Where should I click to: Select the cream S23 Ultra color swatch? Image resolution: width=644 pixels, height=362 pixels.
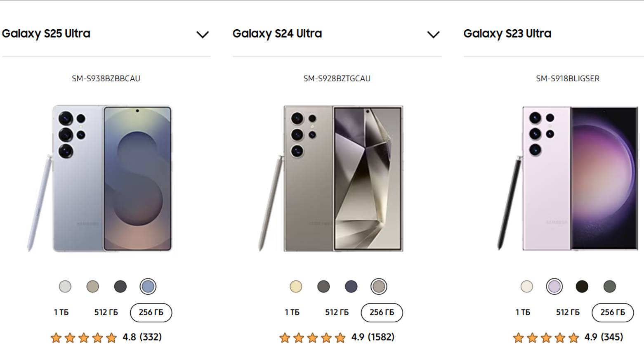[x=527, y=286]
